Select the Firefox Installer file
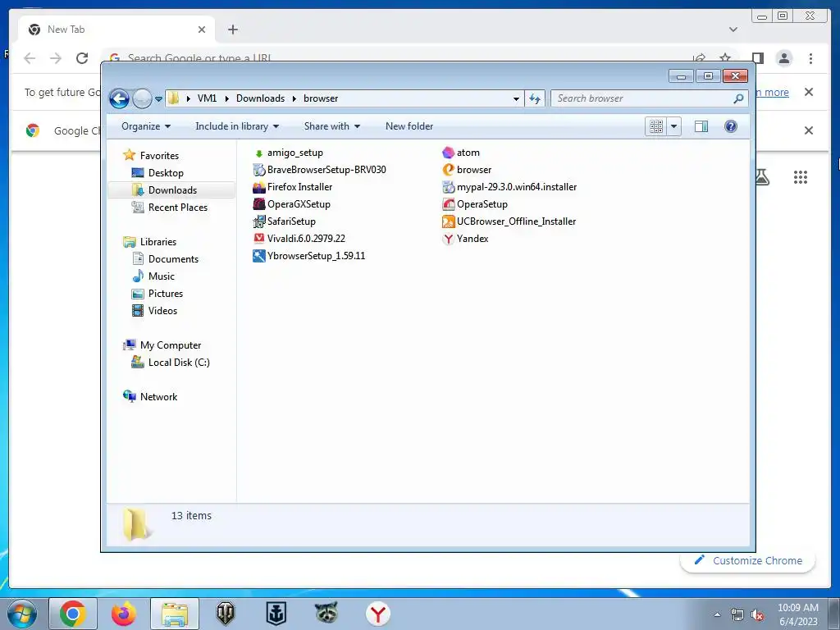 coord(293,187)
